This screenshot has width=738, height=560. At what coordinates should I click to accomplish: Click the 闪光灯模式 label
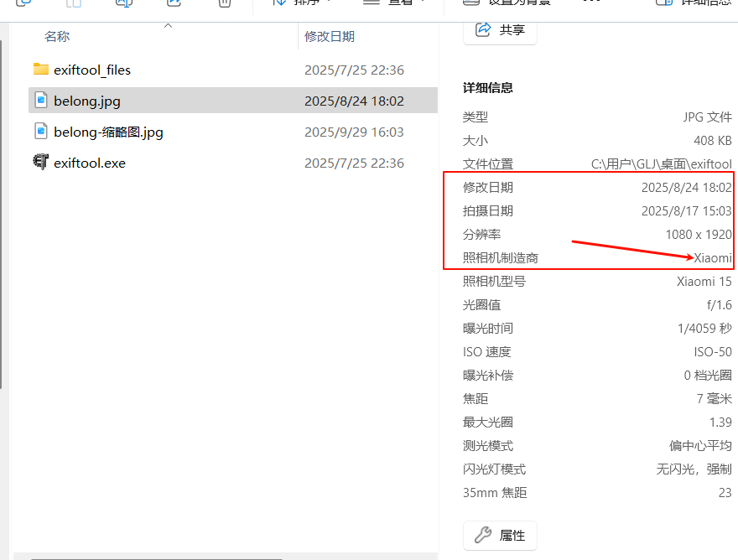click(x=494, y=470)
